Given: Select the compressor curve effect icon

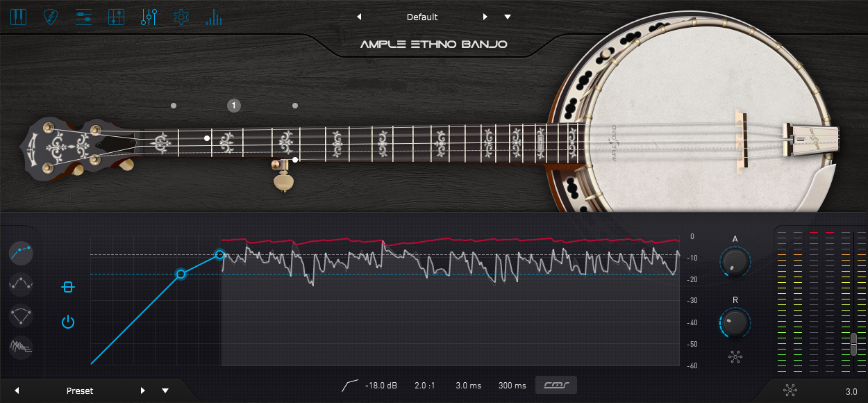Looking at the screenshot, I should coord(22,251).
